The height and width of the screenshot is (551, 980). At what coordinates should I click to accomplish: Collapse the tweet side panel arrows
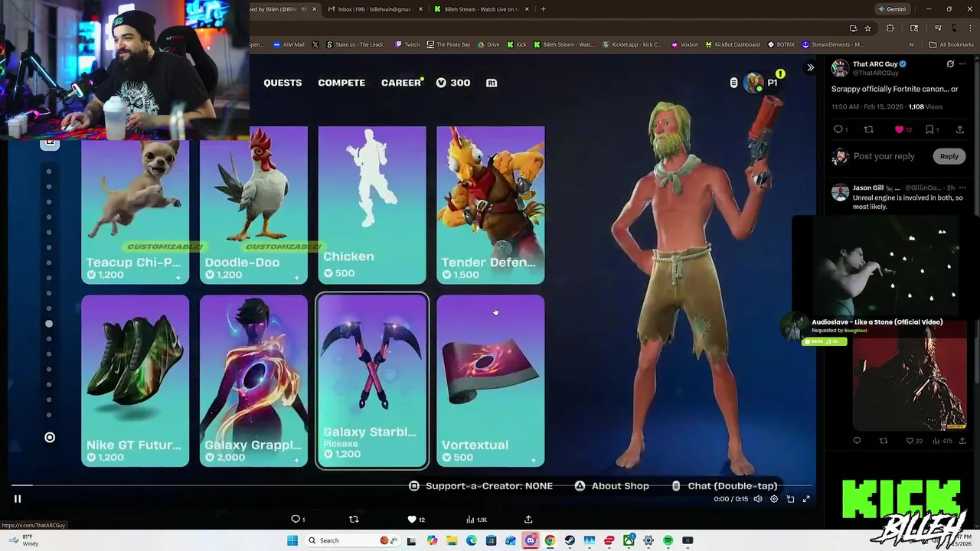pyautogui.click(x=810, y=67)
